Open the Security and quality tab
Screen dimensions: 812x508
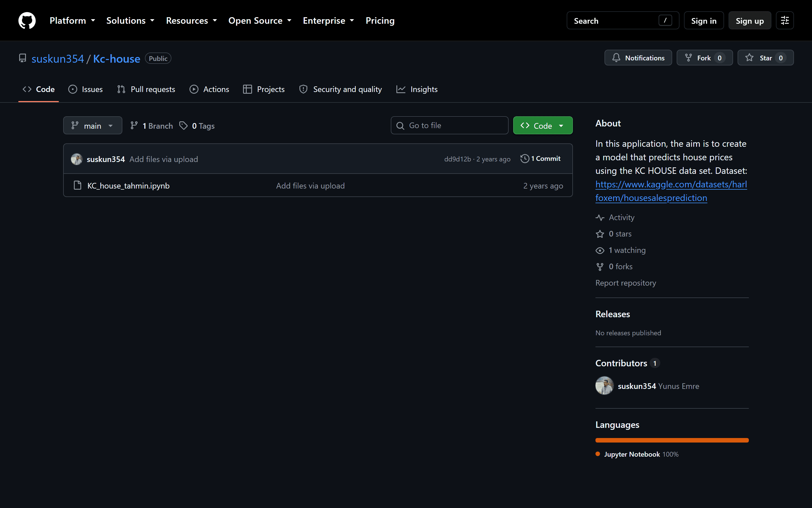pos(341,89)
